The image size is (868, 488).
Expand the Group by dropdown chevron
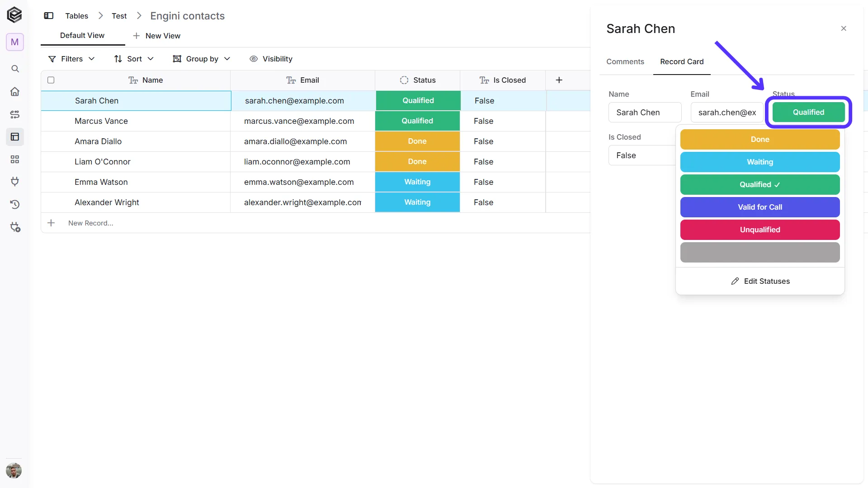(x=227, y=59)
